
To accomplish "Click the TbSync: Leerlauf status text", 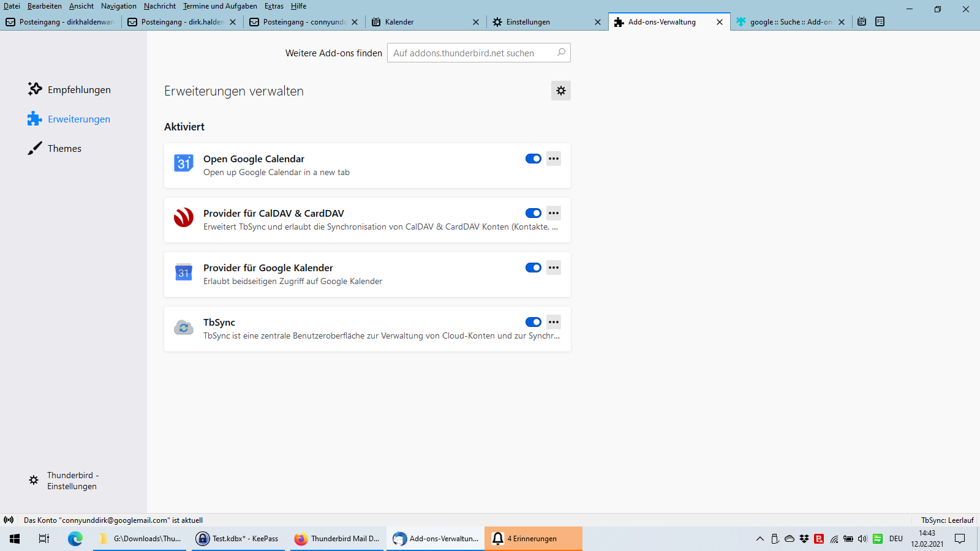I will [947, 520].
